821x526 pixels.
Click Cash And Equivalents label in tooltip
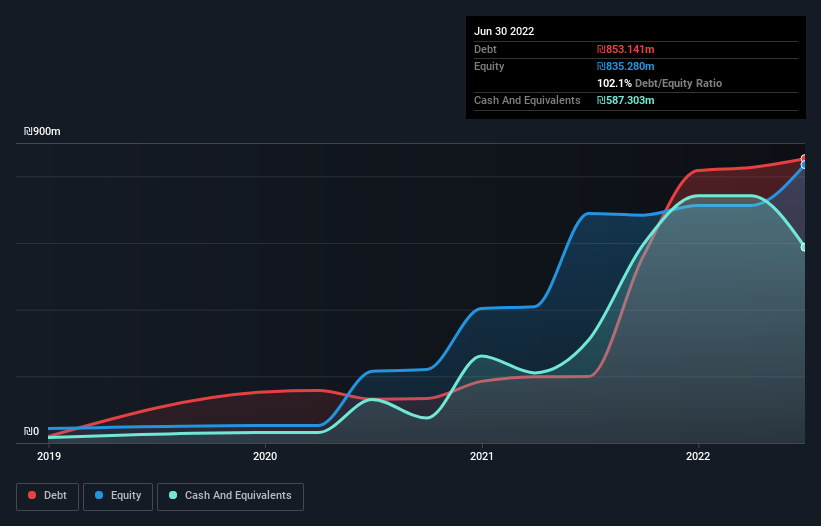[527, 100]
